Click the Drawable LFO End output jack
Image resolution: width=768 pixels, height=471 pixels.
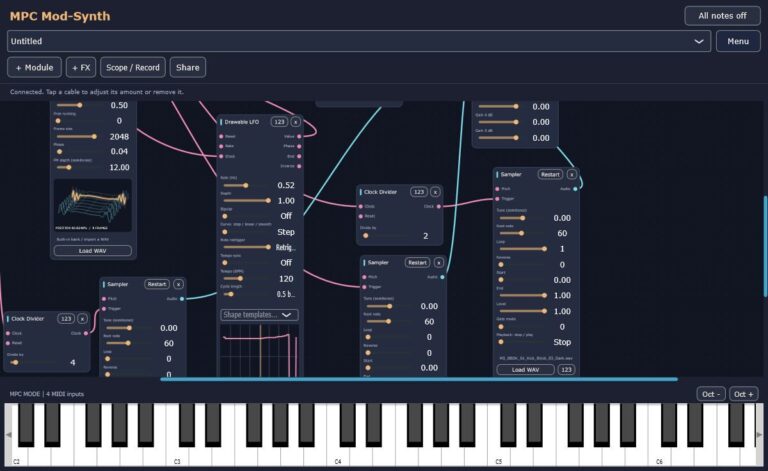point(299,156)
